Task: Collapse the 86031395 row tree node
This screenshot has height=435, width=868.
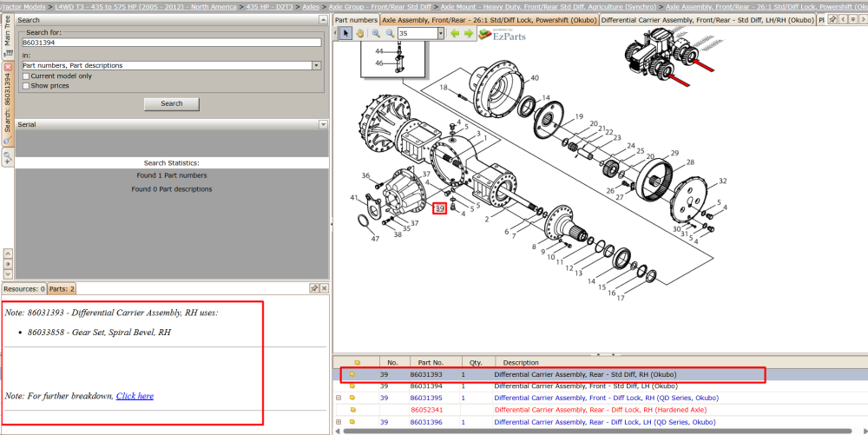Action: pos(339,398)
